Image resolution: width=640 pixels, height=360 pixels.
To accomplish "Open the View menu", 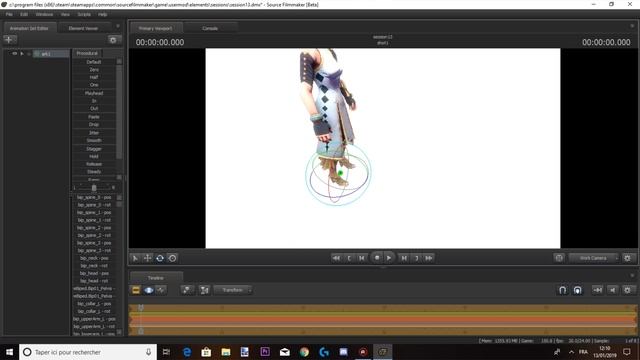I will (x=65, y=14).
